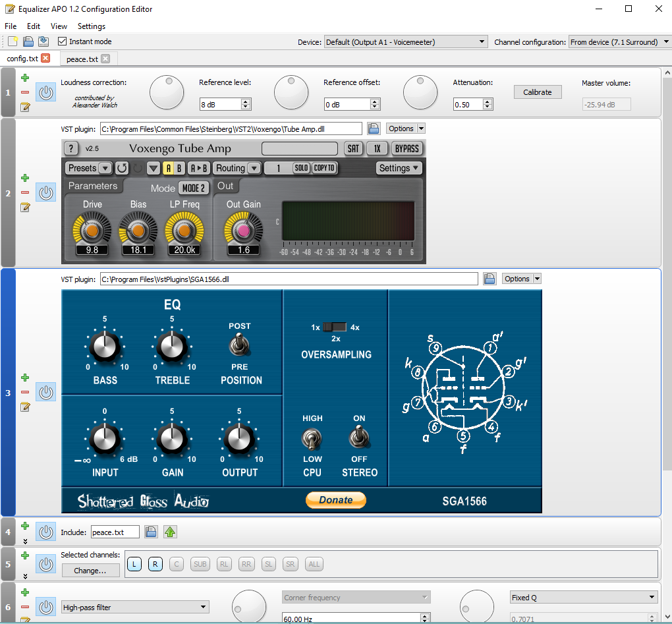Click the New file toolbar icon
The height and width of the screenshot is (624, 672).
[13, 41]
